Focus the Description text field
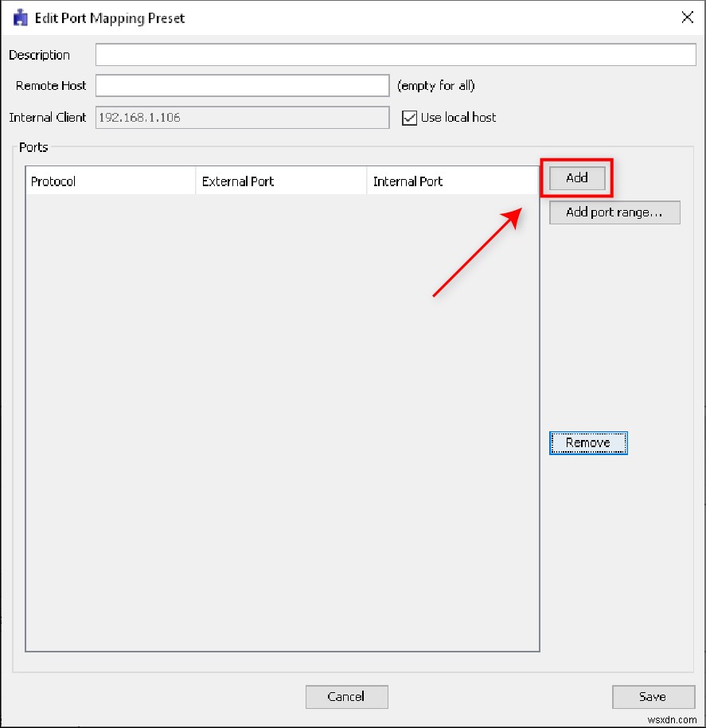This screenshot has height=728, width=706. [396, 55]
